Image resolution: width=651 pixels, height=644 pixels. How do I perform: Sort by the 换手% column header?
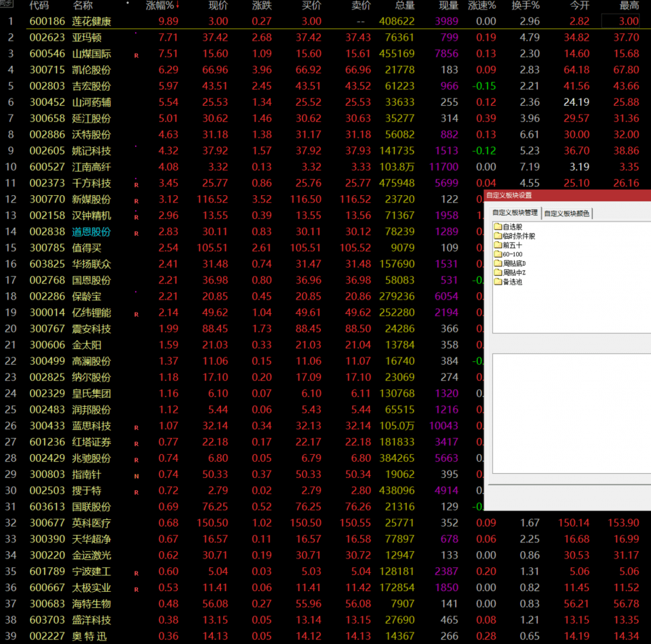[526, 5]
